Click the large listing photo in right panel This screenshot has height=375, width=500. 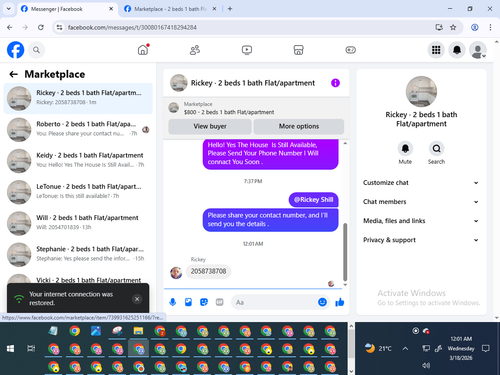pos(421,92)
